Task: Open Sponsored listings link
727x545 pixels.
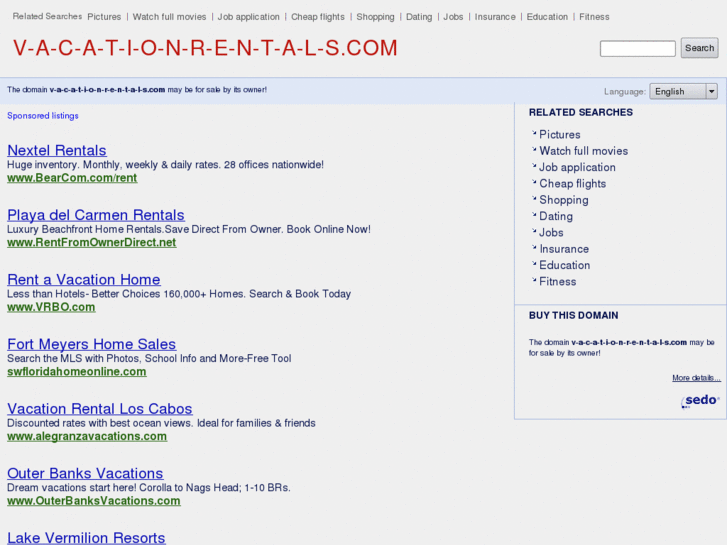Action: pyautogui.click(x=43, y=115)
